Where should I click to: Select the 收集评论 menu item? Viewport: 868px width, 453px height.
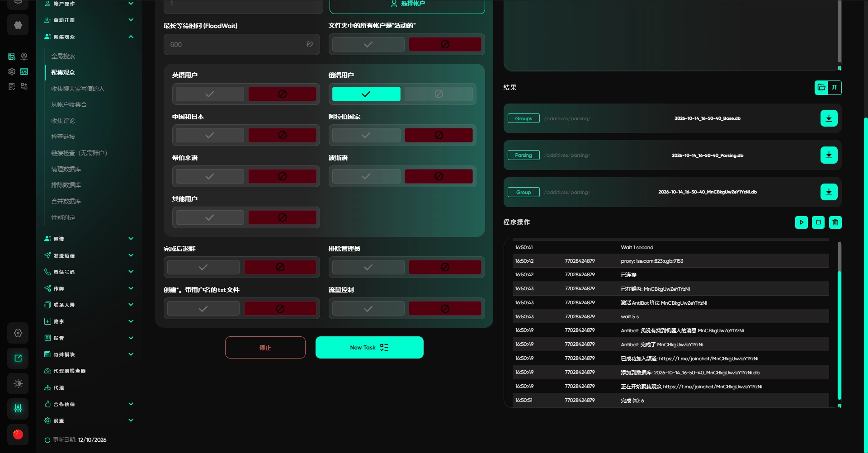tap(63, 121)
